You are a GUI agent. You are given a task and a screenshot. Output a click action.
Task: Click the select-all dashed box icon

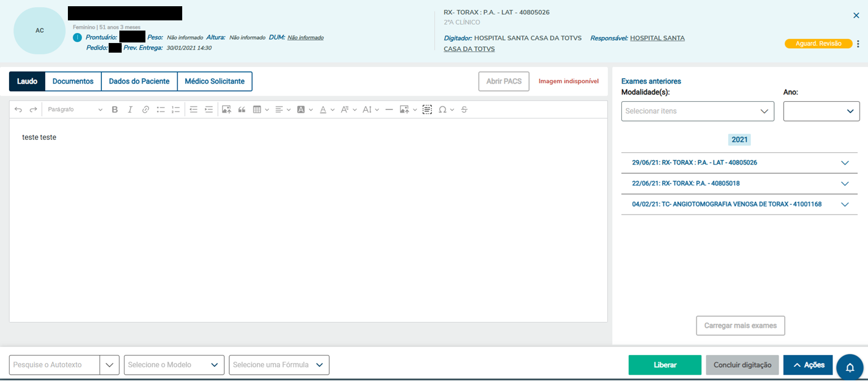pos(427,110)
